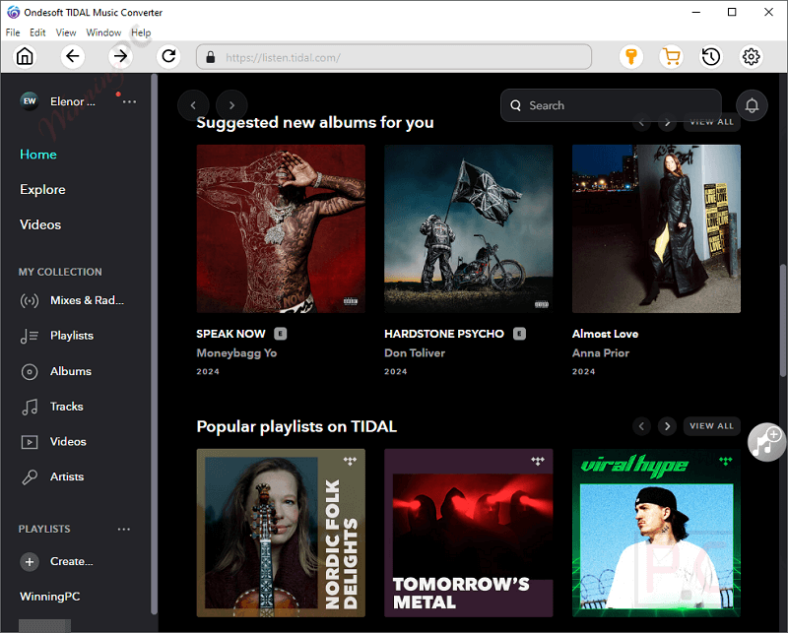Click the Elenor profile name
Viewport: 788px width, 633px height.
72,101
